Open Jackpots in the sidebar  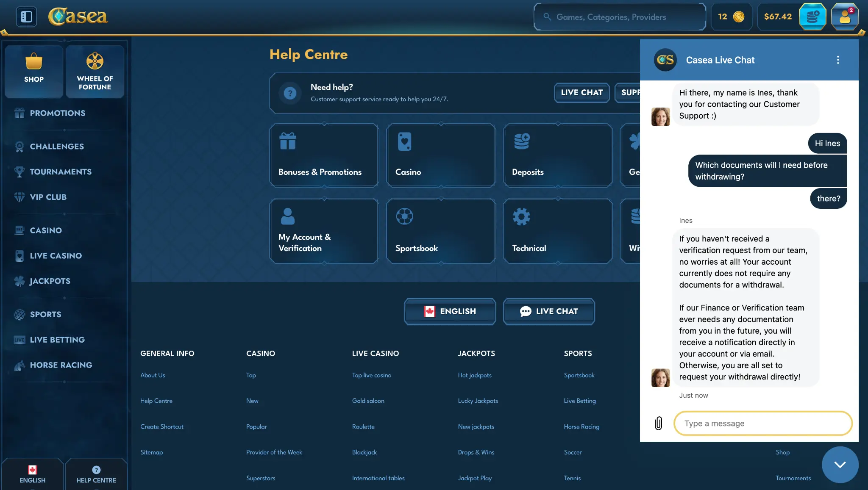tap(50, 281)
